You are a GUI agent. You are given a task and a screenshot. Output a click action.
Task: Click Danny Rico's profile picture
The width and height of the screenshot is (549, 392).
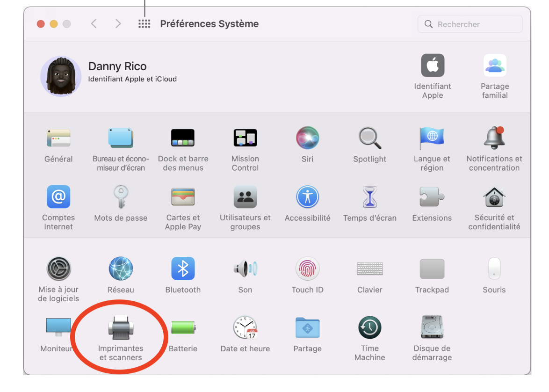[x=61, y=76]
